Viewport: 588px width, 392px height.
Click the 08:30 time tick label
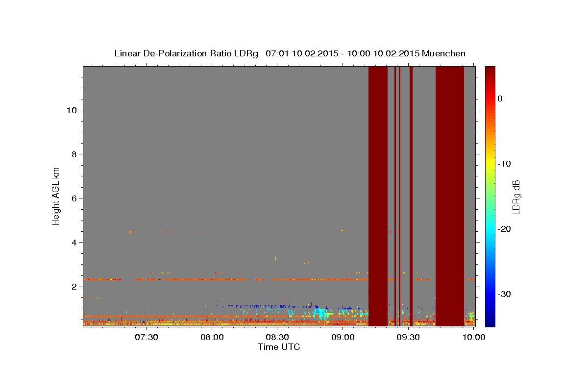point(277,338)
